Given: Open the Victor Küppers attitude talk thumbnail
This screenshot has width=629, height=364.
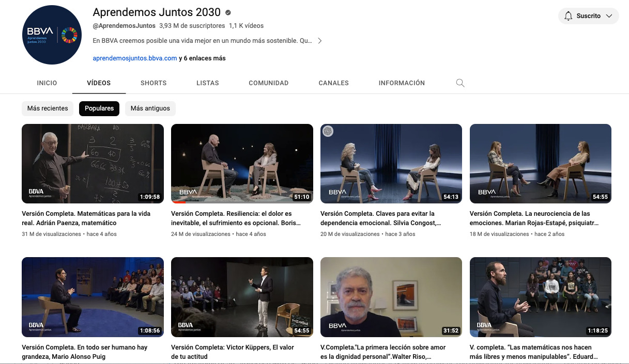Looking at the screenshot, I should [242, 297].
